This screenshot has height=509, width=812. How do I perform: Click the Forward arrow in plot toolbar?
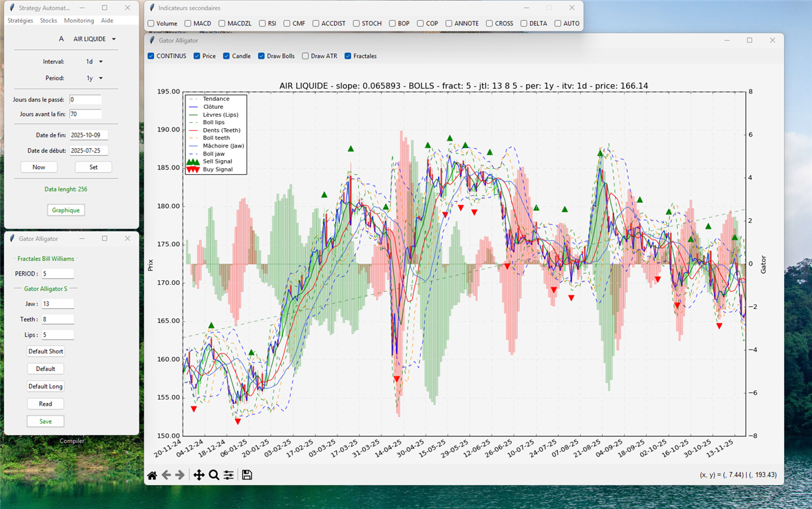pyautogui.click(x=180, y=475)
